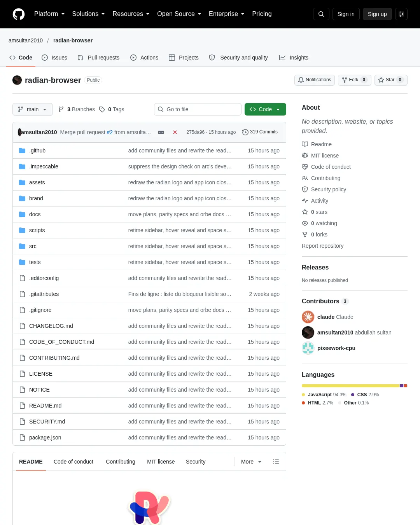Click the search magnifier icon in header

click(x=321, y=14)
